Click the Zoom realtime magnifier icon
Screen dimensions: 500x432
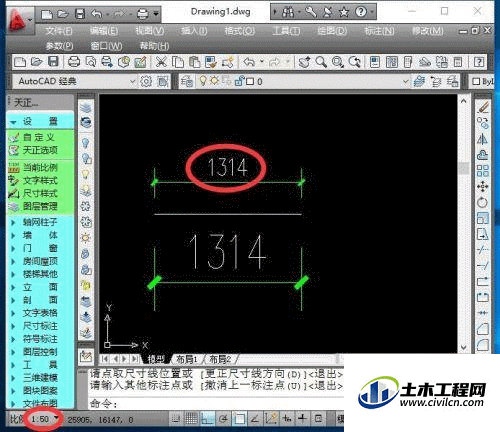(x=321, y=62)
